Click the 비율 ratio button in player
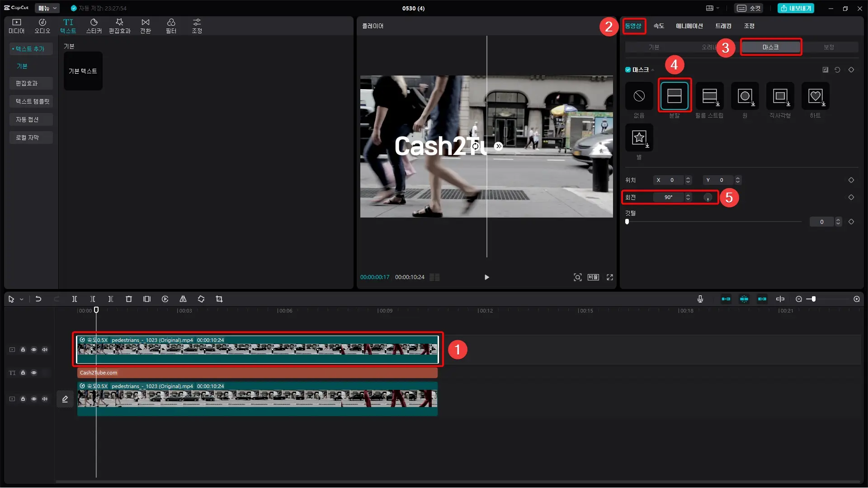Image resolution: width=868 pixels, height=488 pixels. (593, 277)
